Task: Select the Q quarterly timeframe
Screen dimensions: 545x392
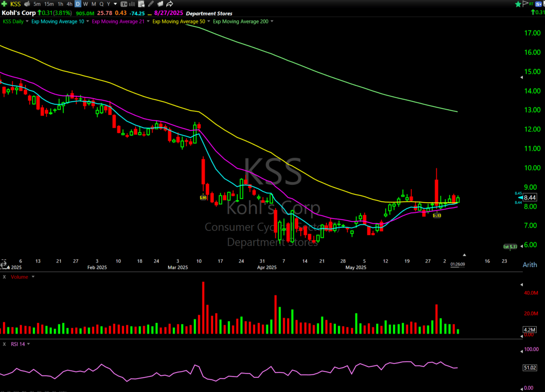Action: click(101, 4)
